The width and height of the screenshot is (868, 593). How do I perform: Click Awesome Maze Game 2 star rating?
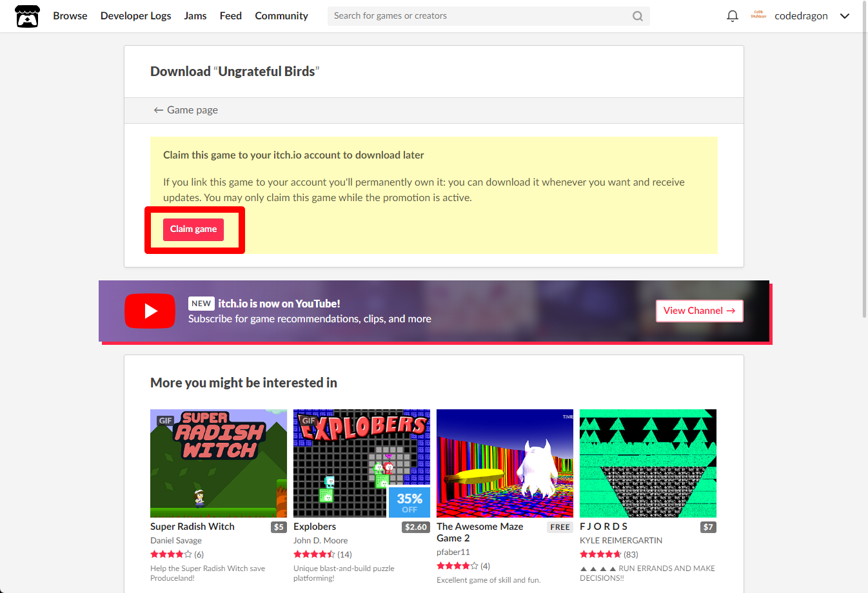click(x=457, y=566)
